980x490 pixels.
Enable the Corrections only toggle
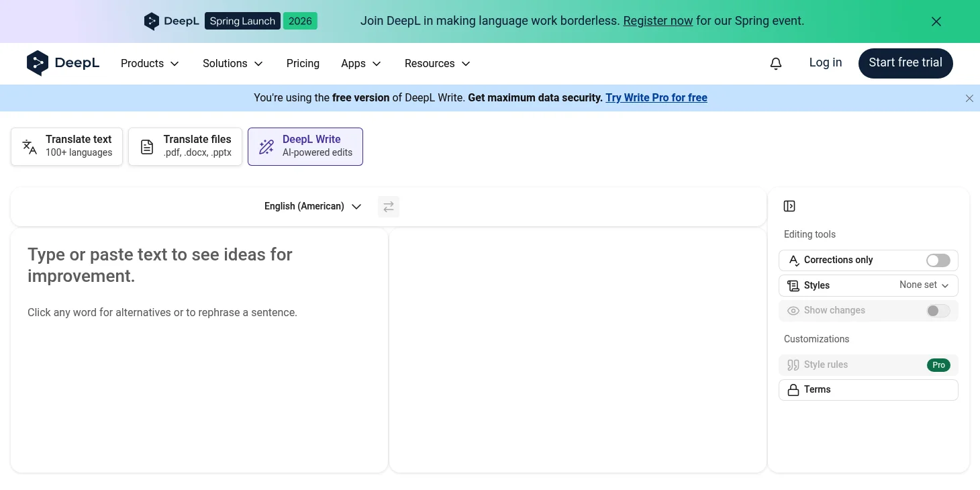click(938, 260)
